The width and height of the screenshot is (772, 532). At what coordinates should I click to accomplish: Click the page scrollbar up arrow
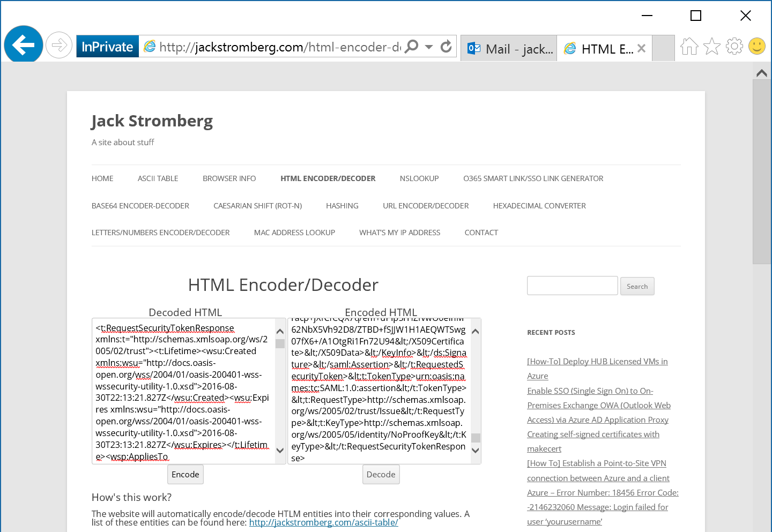point(761,73)
